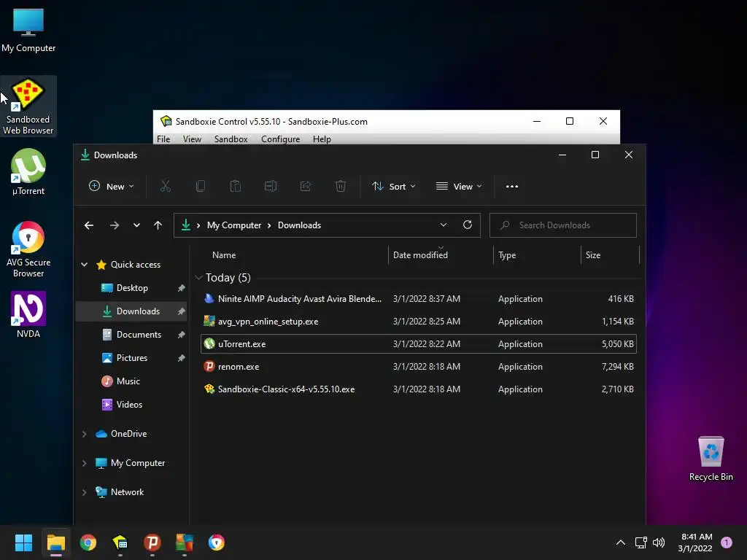Image resolution: width=747 pixels, height=560 pixels.
Task: Click Downloads in the address breadcrumb
Action: 299,225
